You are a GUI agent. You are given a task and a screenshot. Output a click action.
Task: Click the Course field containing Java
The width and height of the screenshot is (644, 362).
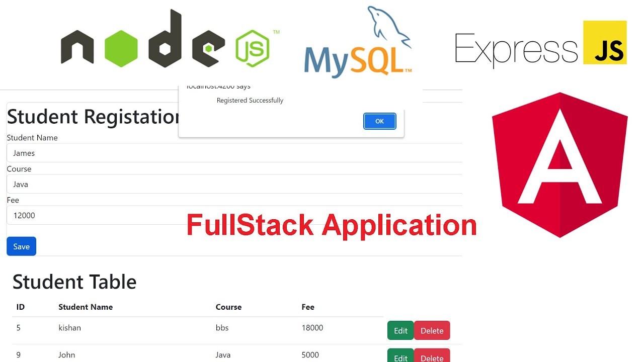point(234,184)
